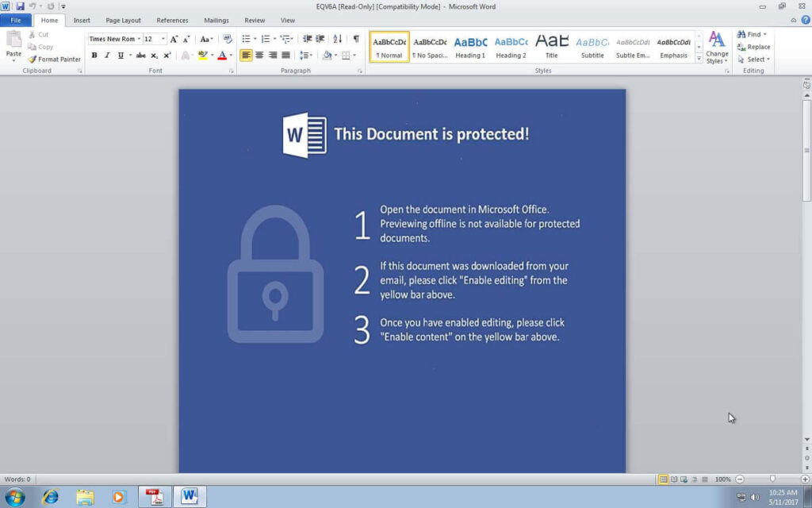812x508 pixels.
Task: Switch to the Mailings tab
Action: click(216, 20)
